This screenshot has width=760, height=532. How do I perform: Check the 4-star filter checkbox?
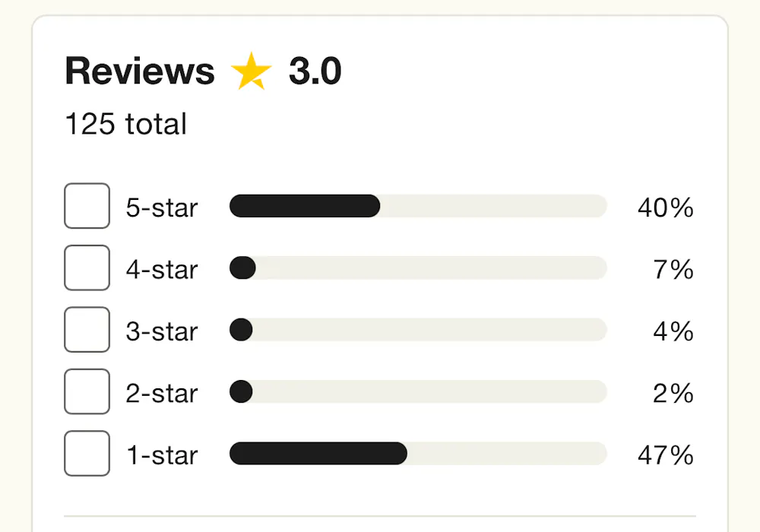pyautogui.click(x=87, y=268)
